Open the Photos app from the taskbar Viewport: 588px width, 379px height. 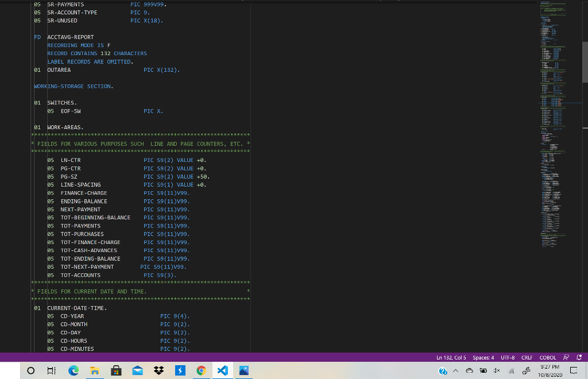pyautogui.click(x=243, y=370)
